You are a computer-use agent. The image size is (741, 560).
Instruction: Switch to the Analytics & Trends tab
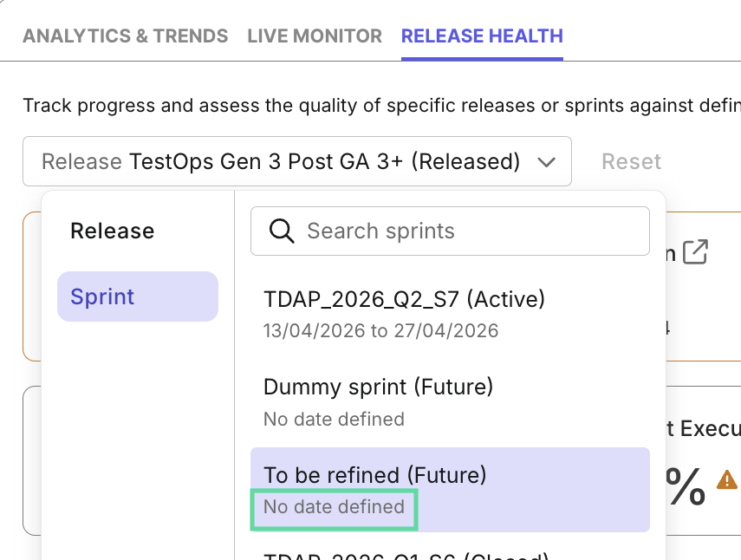point(126,36)
